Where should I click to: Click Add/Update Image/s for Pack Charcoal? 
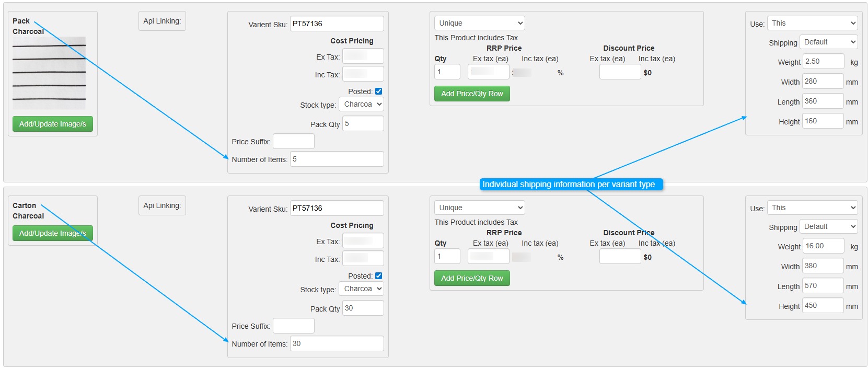click(x=53, y=124)
